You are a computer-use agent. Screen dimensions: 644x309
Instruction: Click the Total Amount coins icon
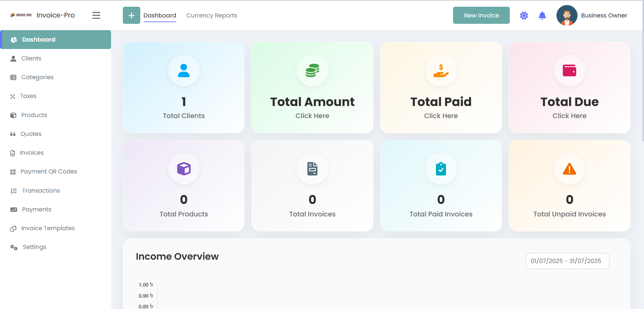[312, 70]
